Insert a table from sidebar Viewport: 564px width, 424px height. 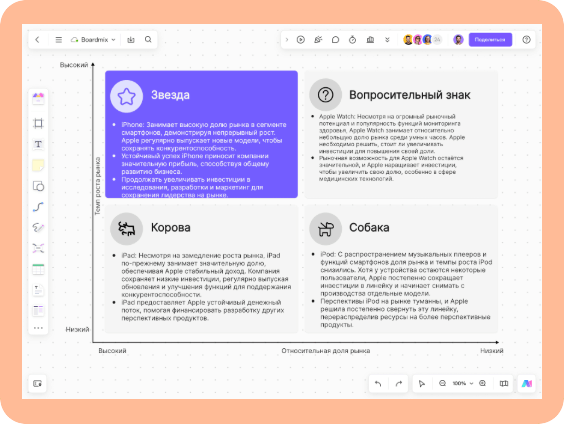coord(38,269)
